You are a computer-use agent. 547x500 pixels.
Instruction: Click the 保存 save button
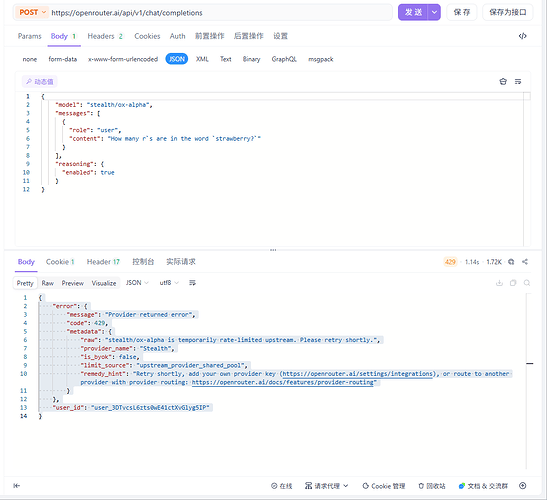pos(462,12)
